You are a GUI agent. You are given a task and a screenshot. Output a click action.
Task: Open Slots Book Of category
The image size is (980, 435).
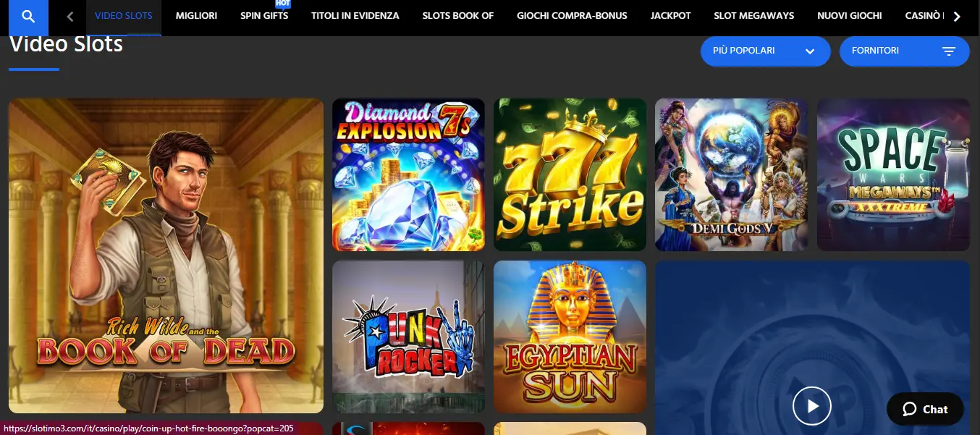coord(458,16)
